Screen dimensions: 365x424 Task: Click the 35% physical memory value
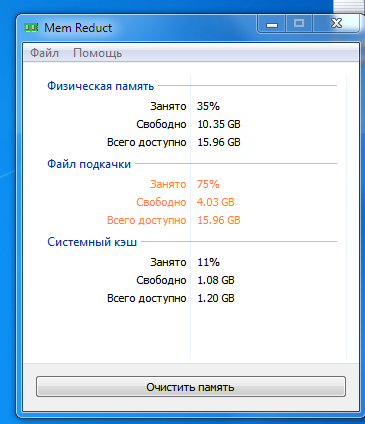point(208,106)
